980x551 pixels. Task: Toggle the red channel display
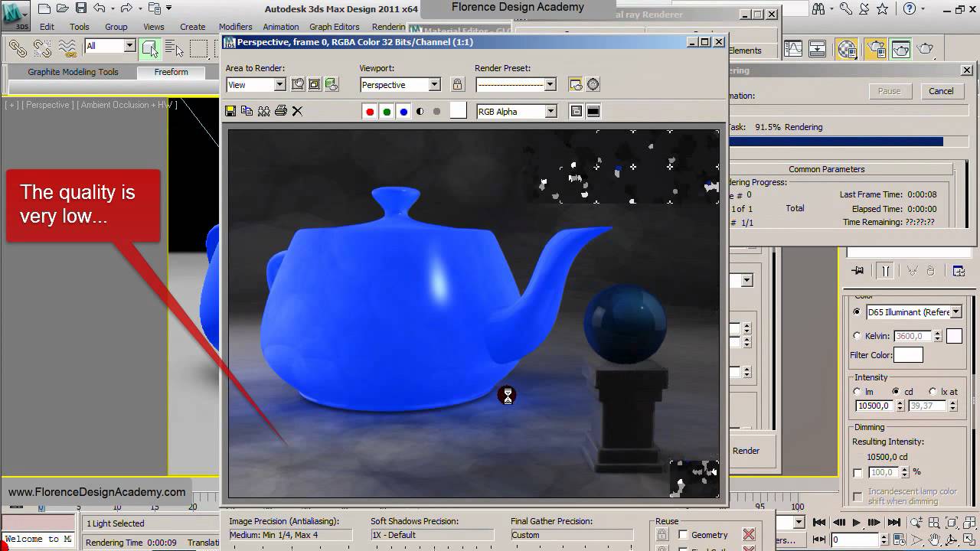pyautogui.click(x=370, y=112)
